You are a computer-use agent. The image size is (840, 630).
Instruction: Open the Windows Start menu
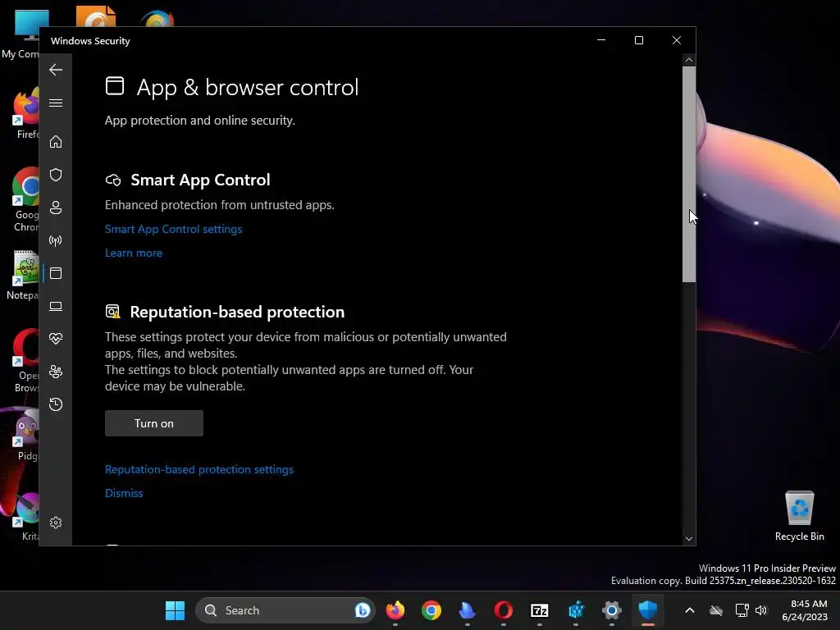(x=175, y=610)
